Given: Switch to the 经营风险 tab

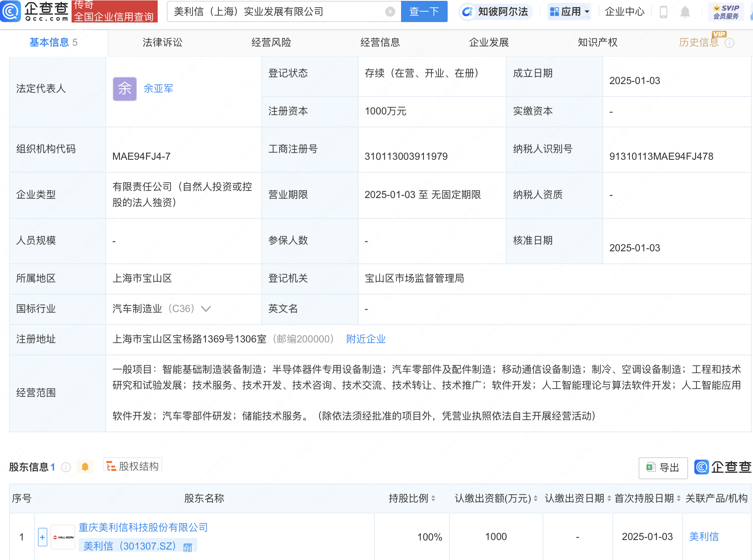Looking at the screenshot, I should coord(271,42).
